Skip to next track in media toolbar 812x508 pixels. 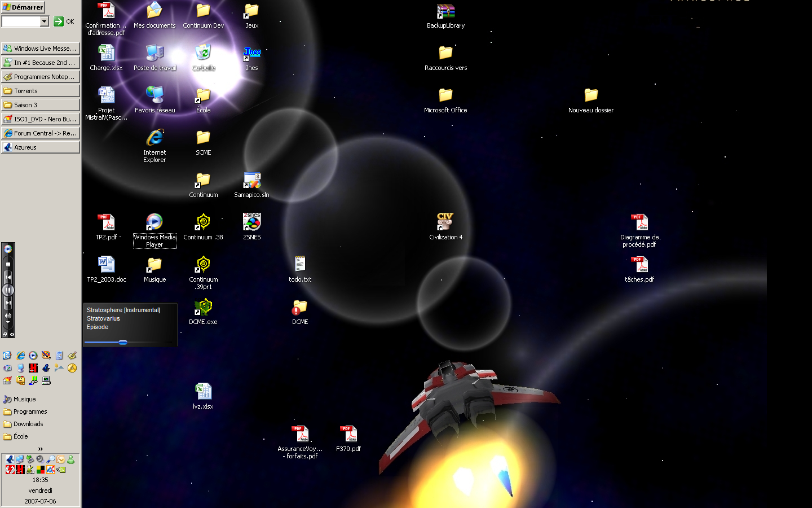pos(8,303)
